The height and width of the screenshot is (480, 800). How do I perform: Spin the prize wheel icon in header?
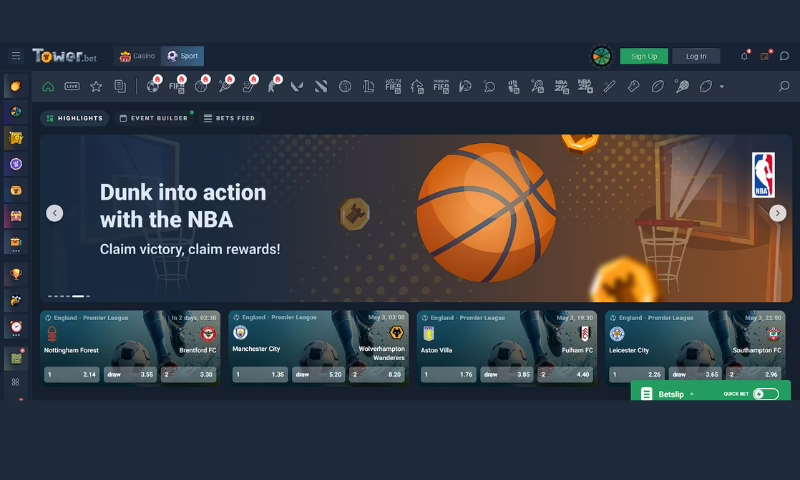point(602,56)
